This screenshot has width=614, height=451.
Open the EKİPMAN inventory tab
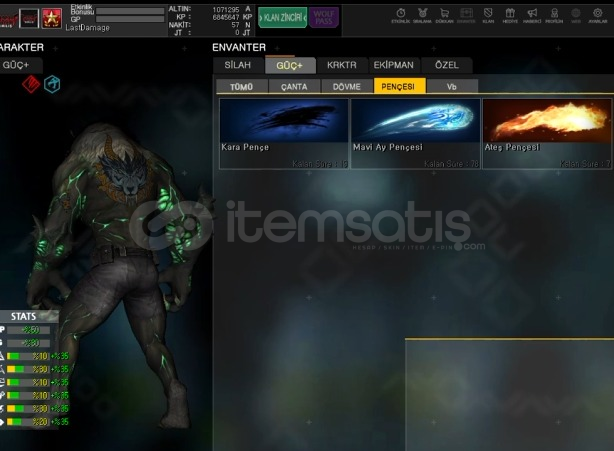(394, 65)
